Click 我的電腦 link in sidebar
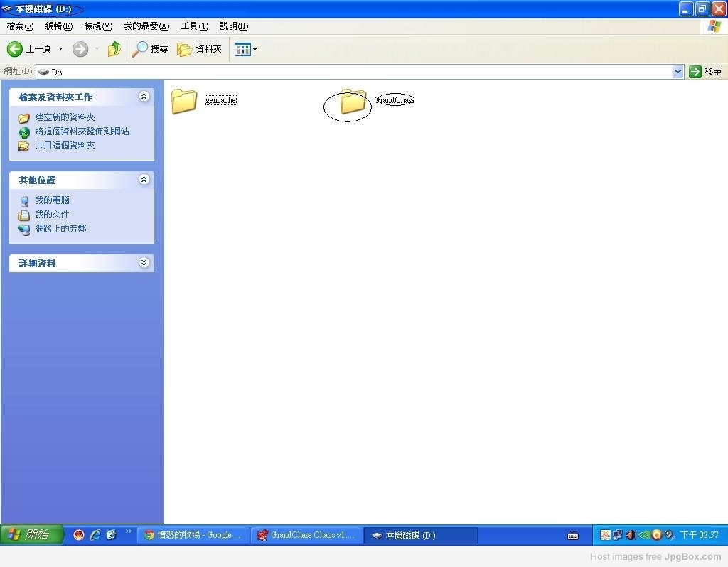 (52, 200)
